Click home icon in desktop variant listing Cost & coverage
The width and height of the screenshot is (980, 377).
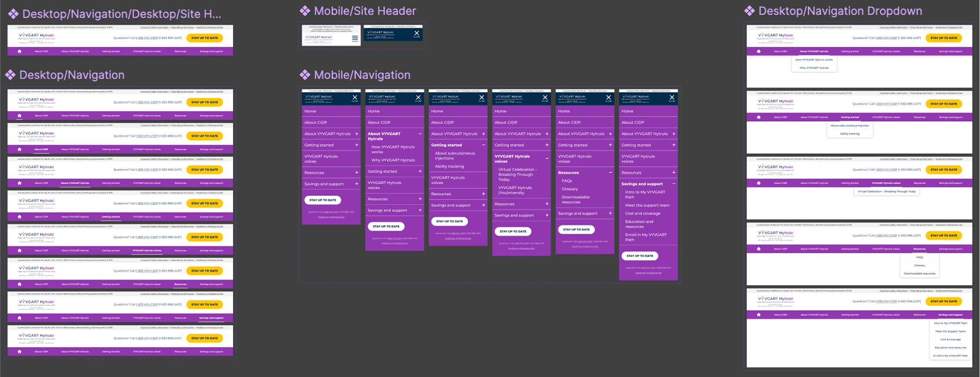coord(758,315)
